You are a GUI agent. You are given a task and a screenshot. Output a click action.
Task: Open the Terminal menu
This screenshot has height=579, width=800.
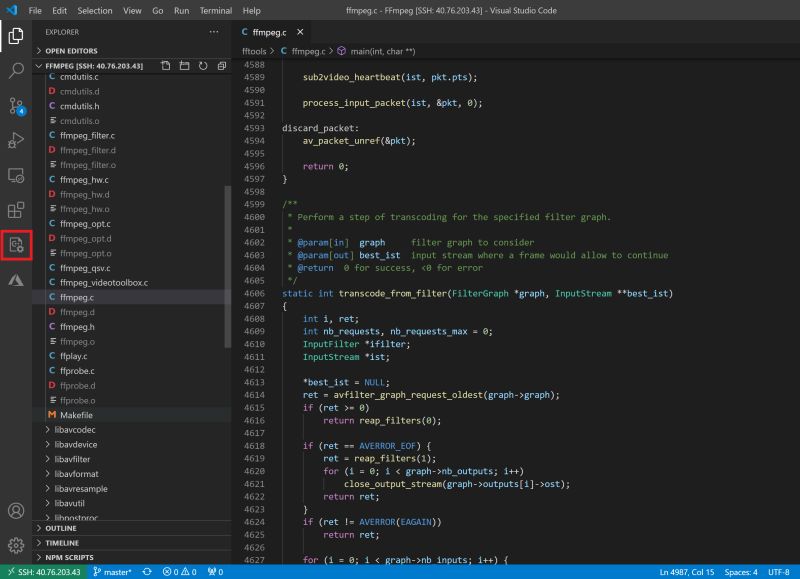click(x=216, y=11)
